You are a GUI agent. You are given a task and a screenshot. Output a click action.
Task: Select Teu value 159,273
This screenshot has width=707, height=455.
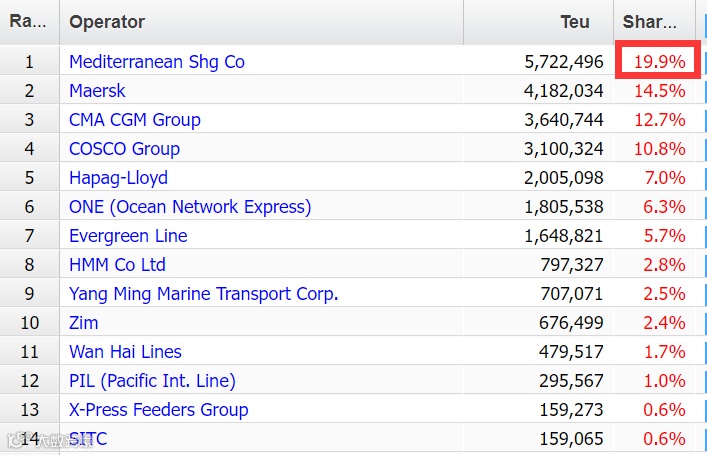571,409
